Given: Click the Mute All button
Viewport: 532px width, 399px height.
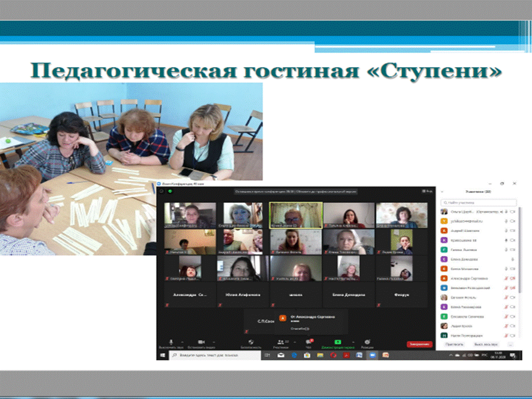Looking at the screenshot, I should 486,344.
